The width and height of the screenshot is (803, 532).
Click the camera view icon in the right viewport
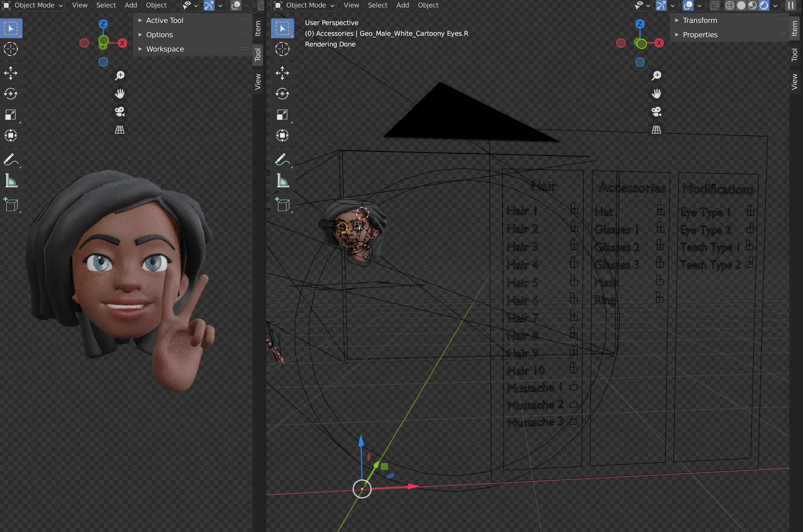656,111
